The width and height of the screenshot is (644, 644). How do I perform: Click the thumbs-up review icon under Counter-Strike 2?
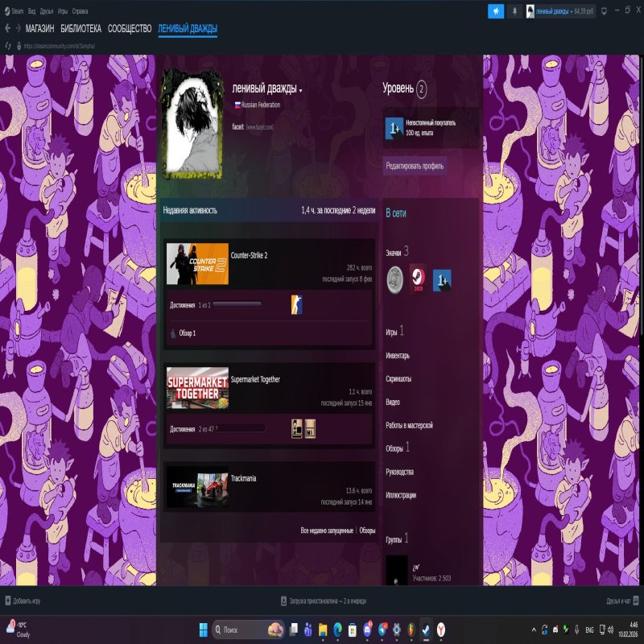click(172, 332)
